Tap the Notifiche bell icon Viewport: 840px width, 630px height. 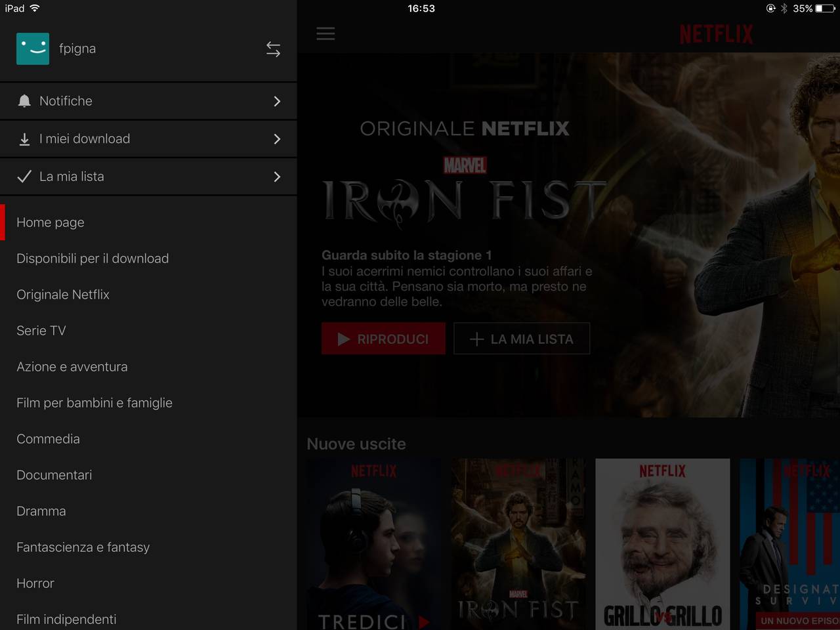pyautogui.click(x=24, y=101)
